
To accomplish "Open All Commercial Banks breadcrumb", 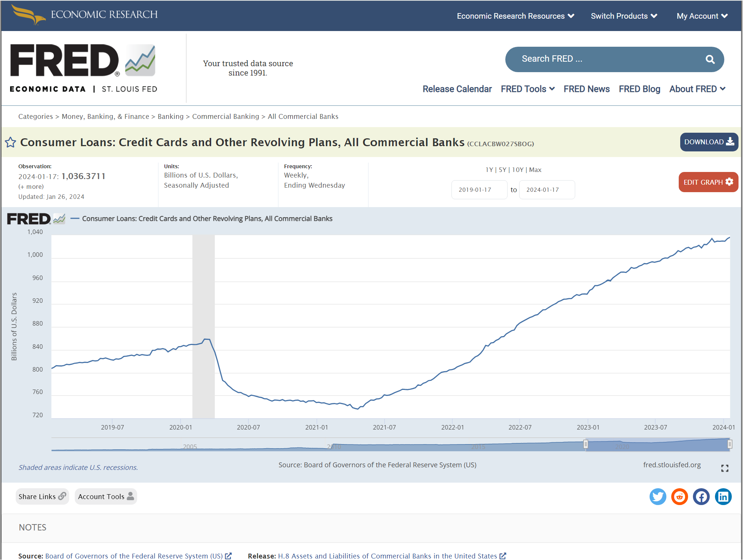I will pyautogui.click(x=303, y=117).
